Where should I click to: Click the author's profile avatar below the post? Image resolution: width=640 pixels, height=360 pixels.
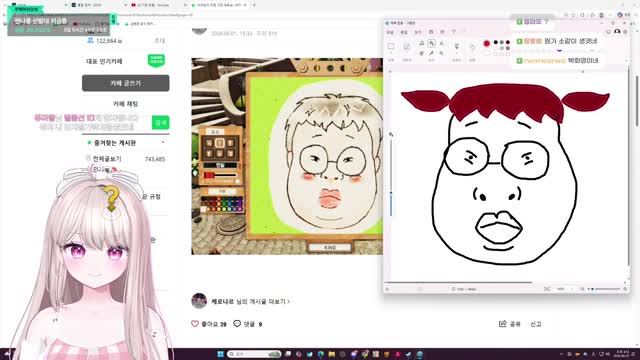[x=199, y=301]
